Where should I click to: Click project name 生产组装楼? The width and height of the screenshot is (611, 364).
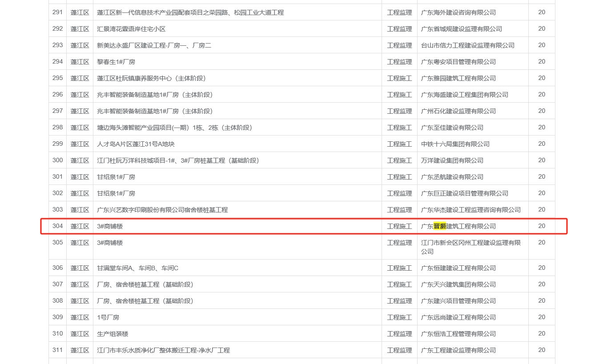pos(113,334)
